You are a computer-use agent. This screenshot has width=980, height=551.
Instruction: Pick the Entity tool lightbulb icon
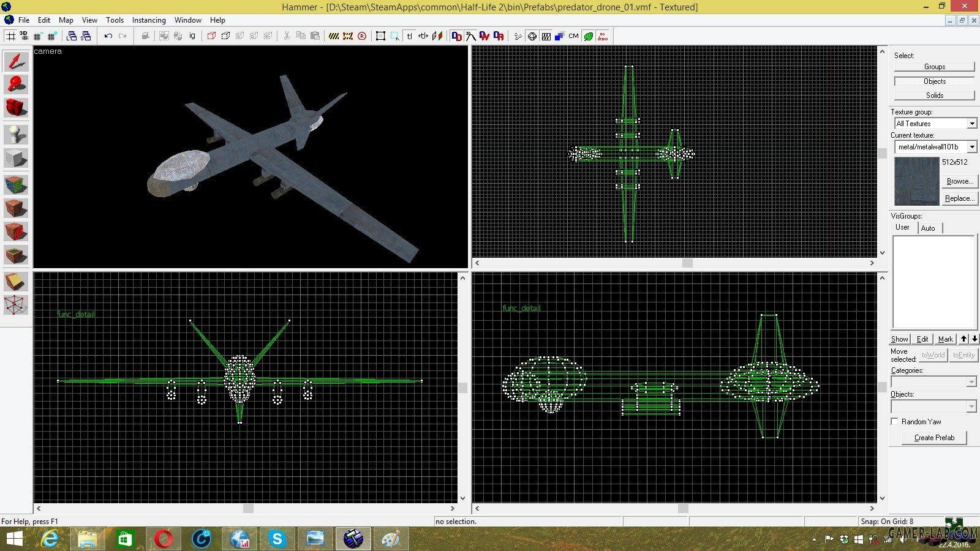tap(17, 135)
